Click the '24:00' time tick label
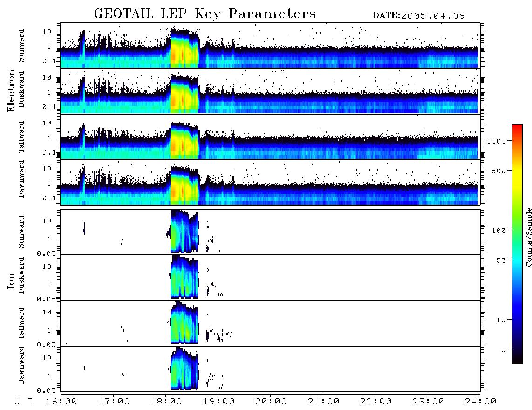This screenshot has height=410, width=532. tap(481, 402)
